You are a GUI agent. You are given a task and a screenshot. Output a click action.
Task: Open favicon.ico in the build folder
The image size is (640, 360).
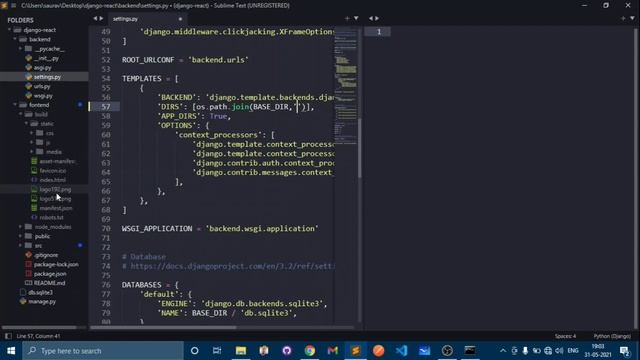pyautogui.click(x=53, y=171)
